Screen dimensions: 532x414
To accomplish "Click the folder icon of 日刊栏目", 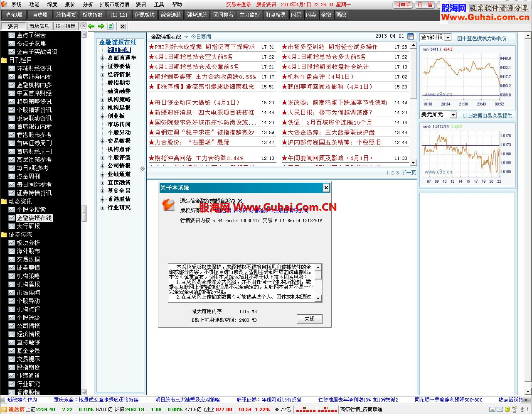I will (4, 60).
